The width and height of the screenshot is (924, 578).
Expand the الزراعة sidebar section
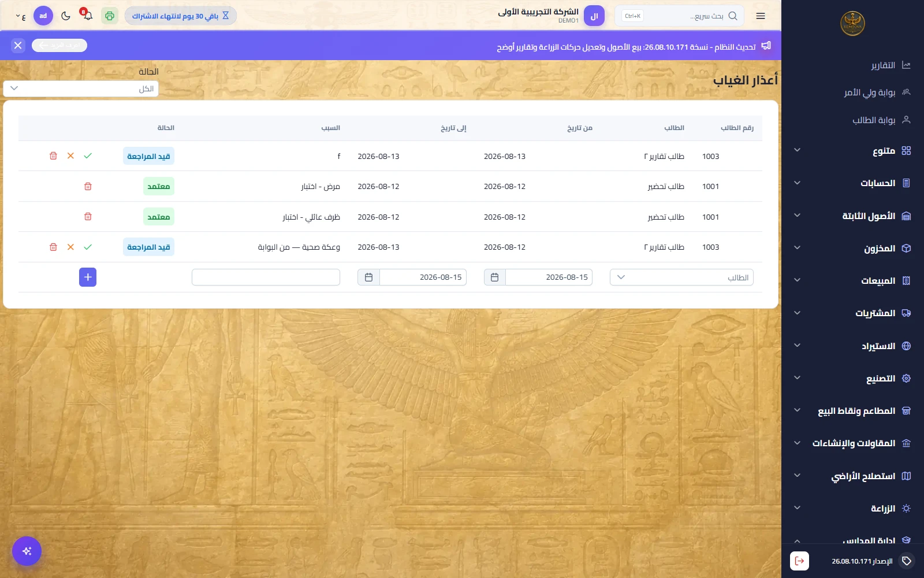point(852,508)
